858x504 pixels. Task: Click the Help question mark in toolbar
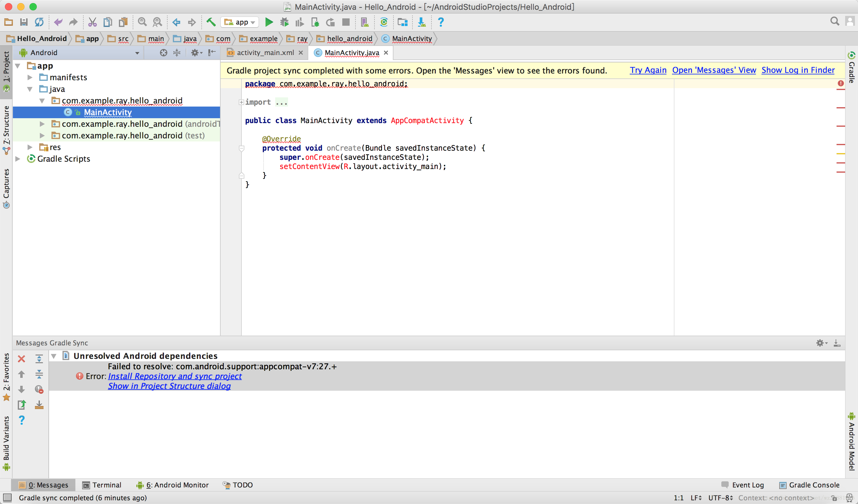[x=441, y=22]
